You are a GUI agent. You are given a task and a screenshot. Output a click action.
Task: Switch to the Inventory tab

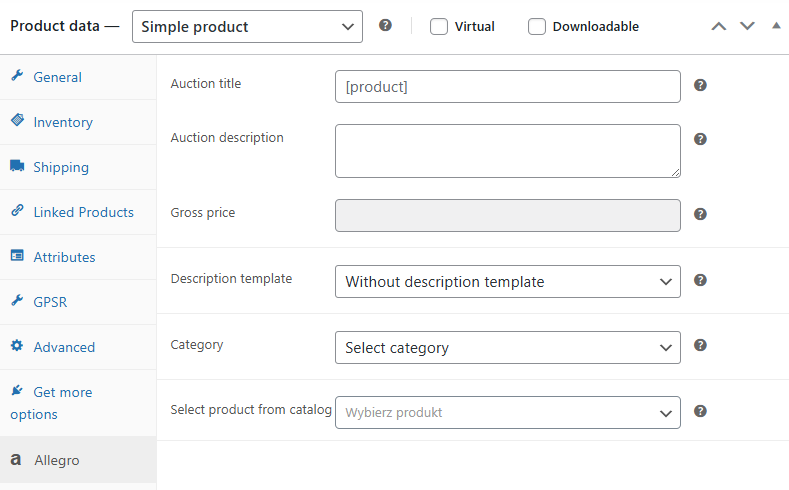pos(78,122)
